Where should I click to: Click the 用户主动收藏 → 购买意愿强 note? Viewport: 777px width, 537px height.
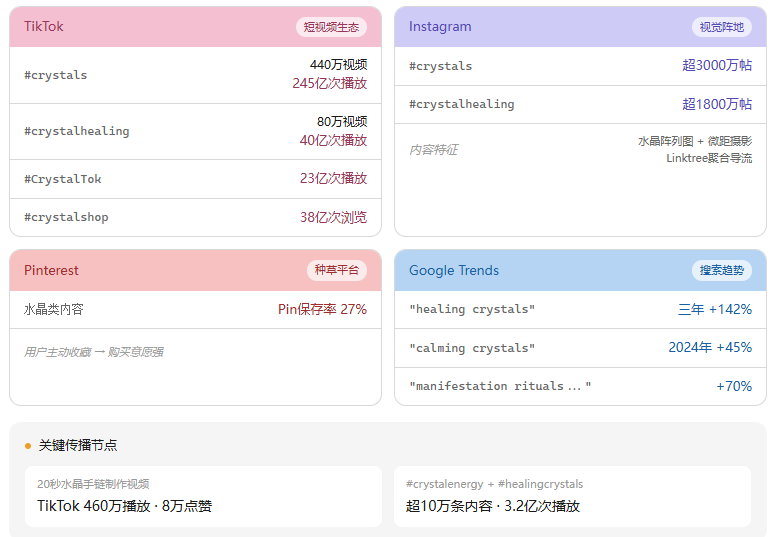pyautogui.click(x=94, y=352)
